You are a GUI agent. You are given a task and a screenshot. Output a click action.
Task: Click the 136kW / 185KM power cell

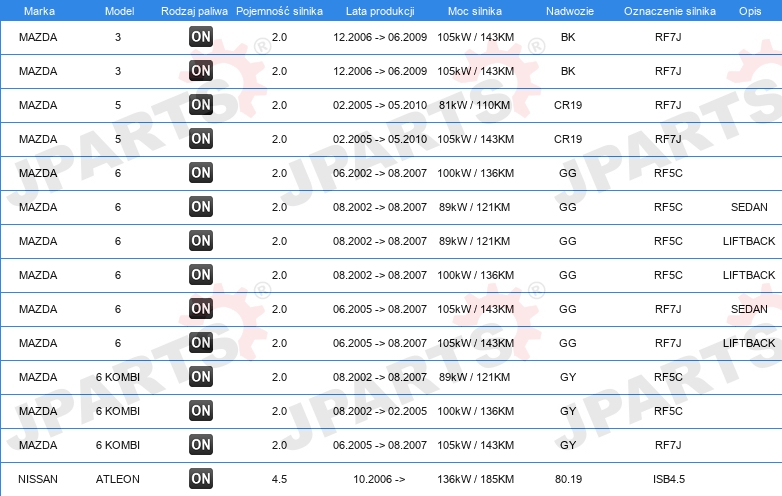(475, 479)
